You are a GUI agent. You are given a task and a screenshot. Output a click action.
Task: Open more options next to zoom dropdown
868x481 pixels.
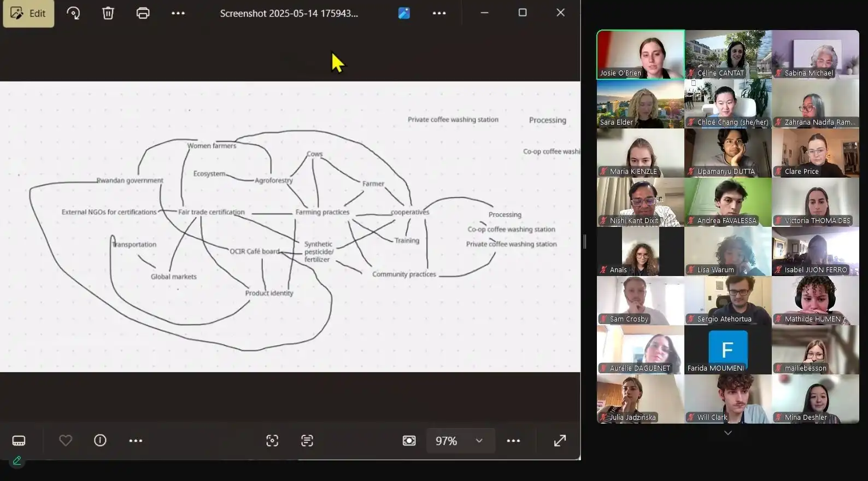513,441
